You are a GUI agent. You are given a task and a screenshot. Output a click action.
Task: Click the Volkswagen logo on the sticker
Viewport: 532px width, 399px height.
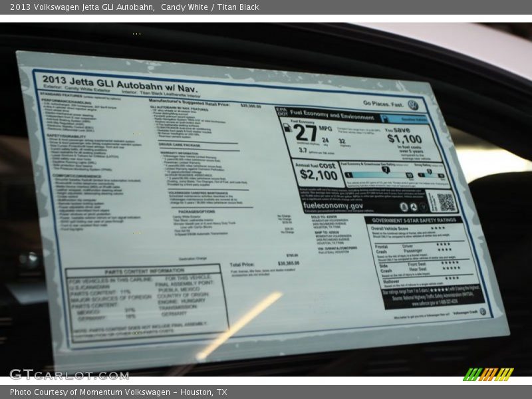tap(412, 105)
